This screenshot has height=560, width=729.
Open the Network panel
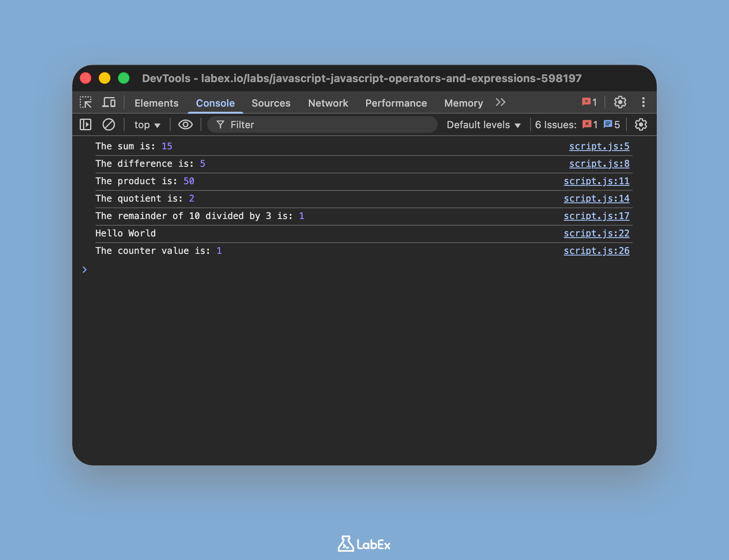[328, 103]
